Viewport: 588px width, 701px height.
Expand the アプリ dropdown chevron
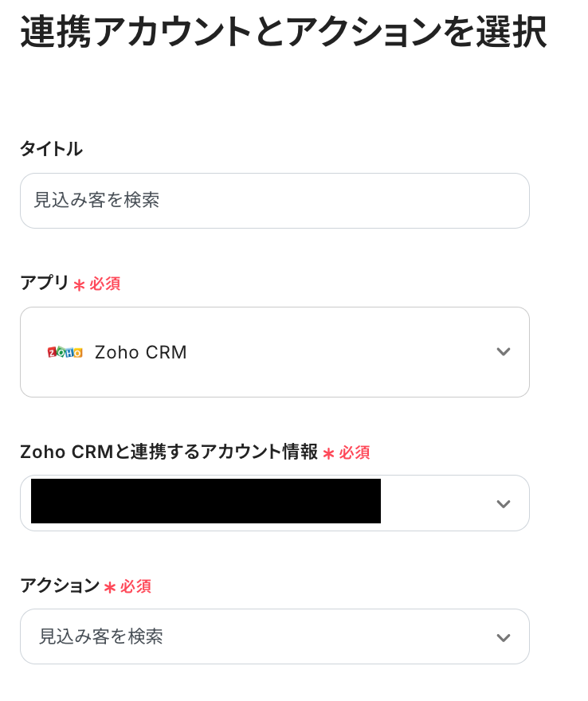(503, 352)
